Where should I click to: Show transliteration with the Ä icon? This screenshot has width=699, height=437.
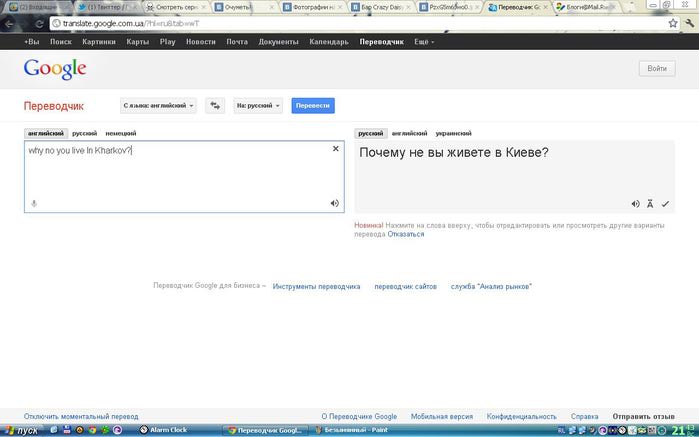click(650, 204)
